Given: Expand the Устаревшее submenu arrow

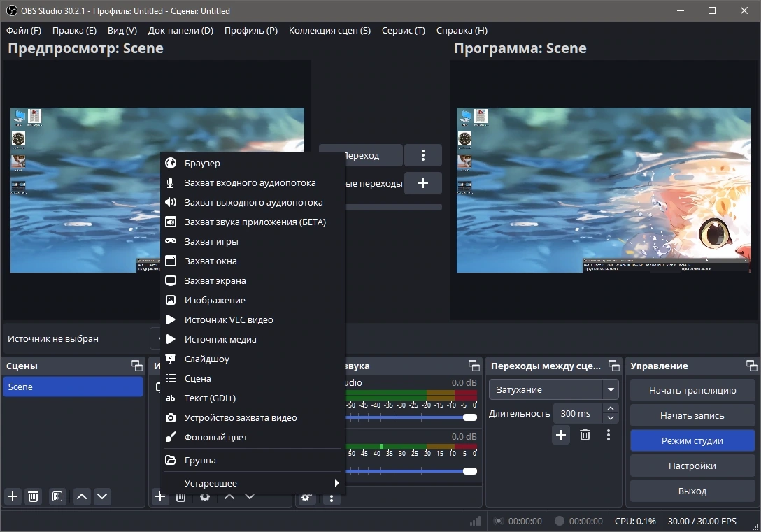Looking at the screenshot, I should 336,483.
